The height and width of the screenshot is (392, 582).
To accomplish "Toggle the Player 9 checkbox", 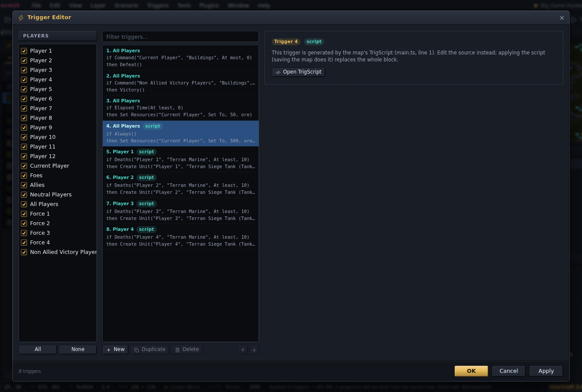I will pos(24,128).
